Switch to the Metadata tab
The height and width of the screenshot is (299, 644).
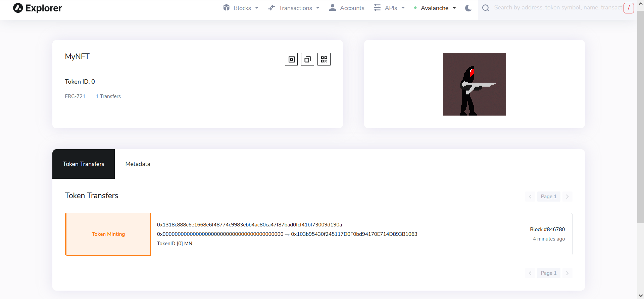138,164
